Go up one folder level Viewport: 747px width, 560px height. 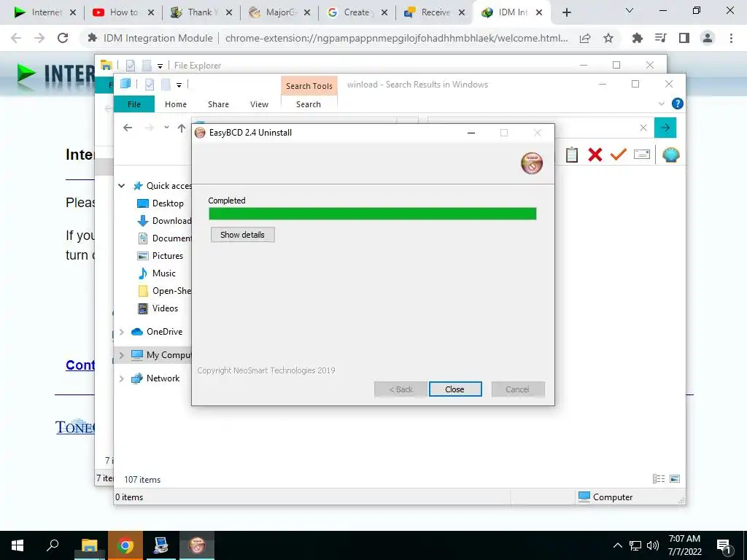click(182, 128)
